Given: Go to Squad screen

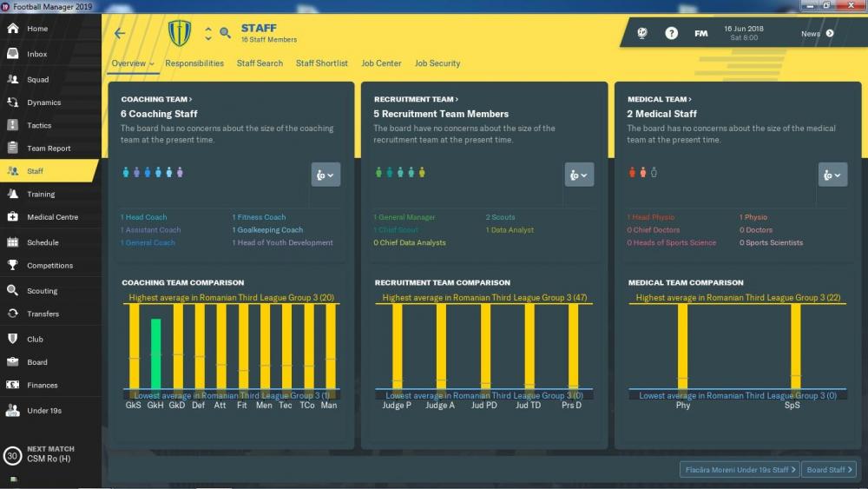Looking at the screenshot, I should tap(37, 79).
